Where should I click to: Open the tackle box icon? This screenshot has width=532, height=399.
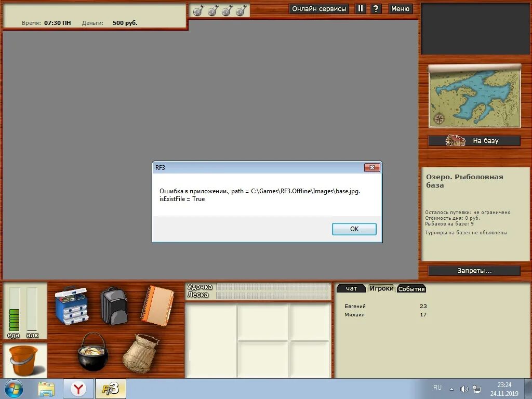point(72,305)
